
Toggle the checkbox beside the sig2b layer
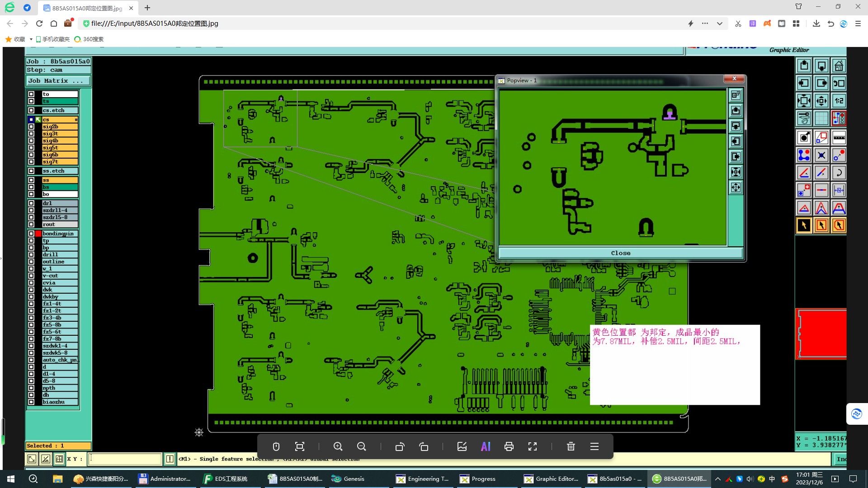click(x=31, y=127)
